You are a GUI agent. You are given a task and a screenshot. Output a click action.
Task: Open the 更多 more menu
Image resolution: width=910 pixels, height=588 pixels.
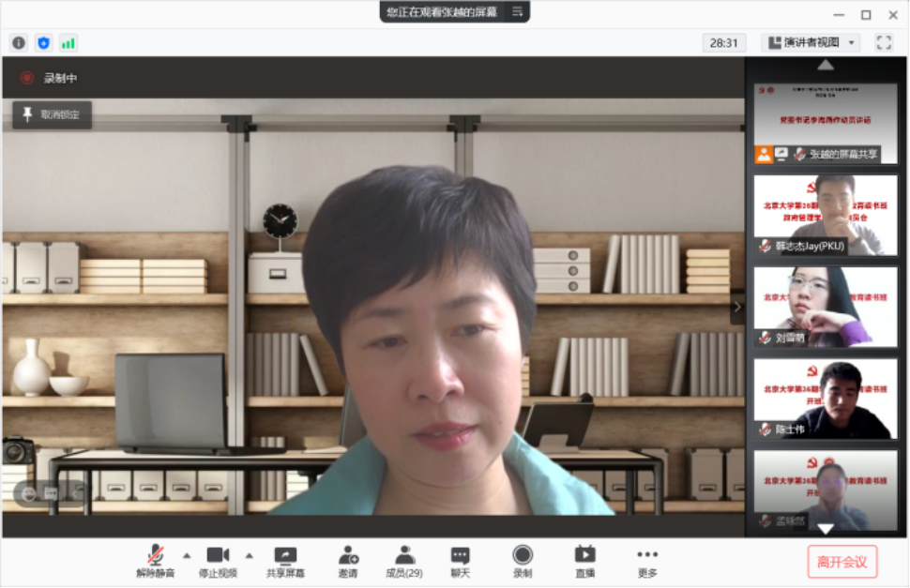647,561
